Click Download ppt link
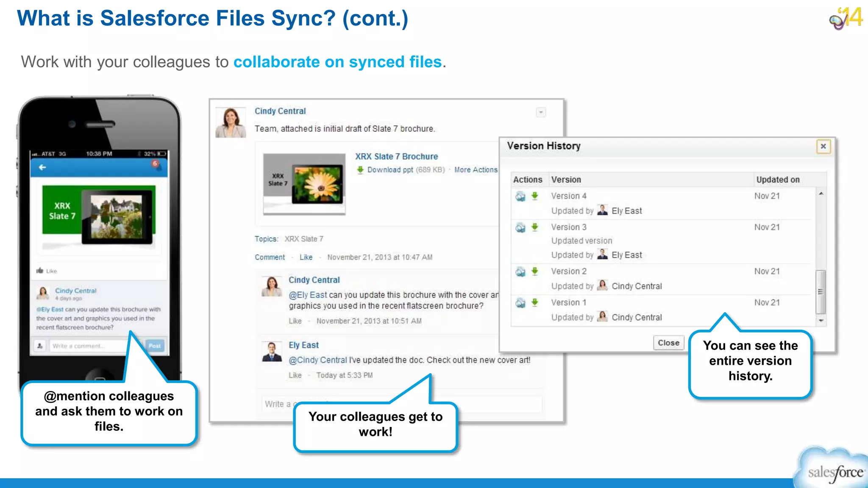The height and width of the screenshot is (488, 868). coord(390,170)
